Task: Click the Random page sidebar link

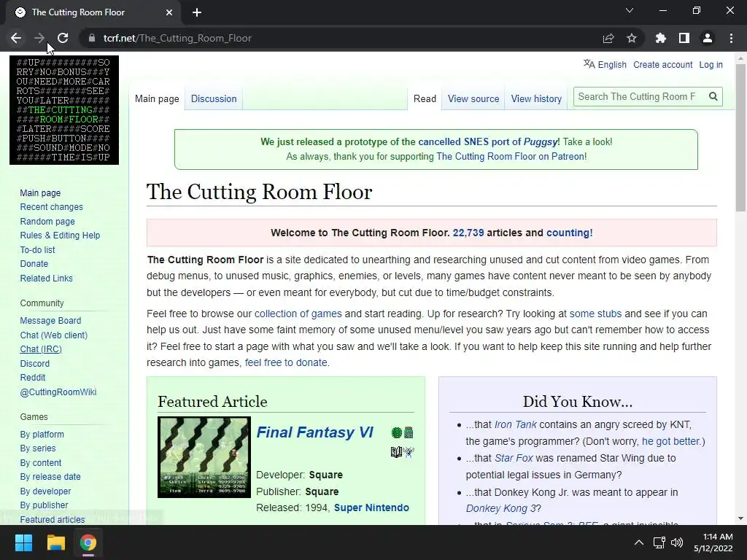Action: 47,222
